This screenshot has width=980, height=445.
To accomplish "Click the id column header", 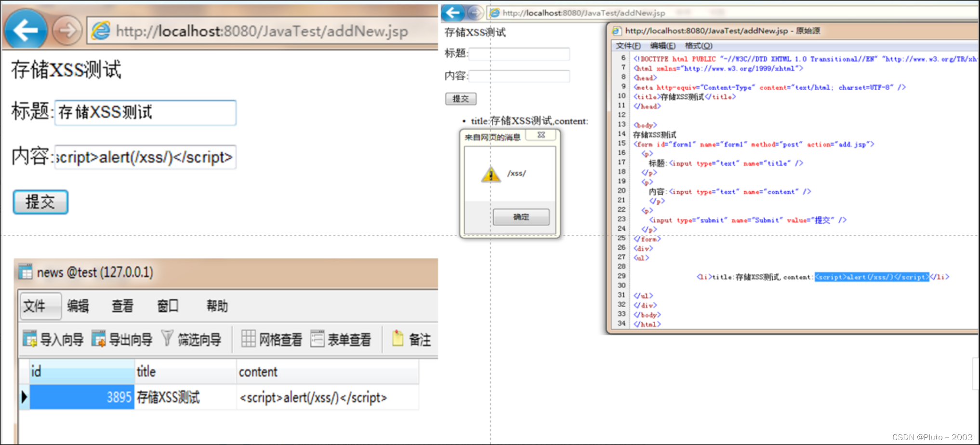I will 82,372.
